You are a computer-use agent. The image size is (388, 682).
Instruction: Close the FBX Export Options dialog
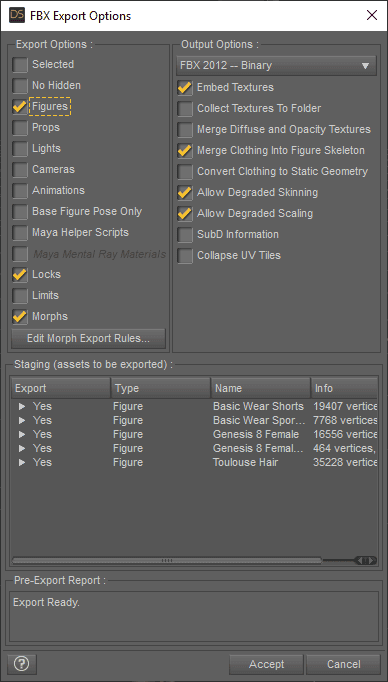372,16
